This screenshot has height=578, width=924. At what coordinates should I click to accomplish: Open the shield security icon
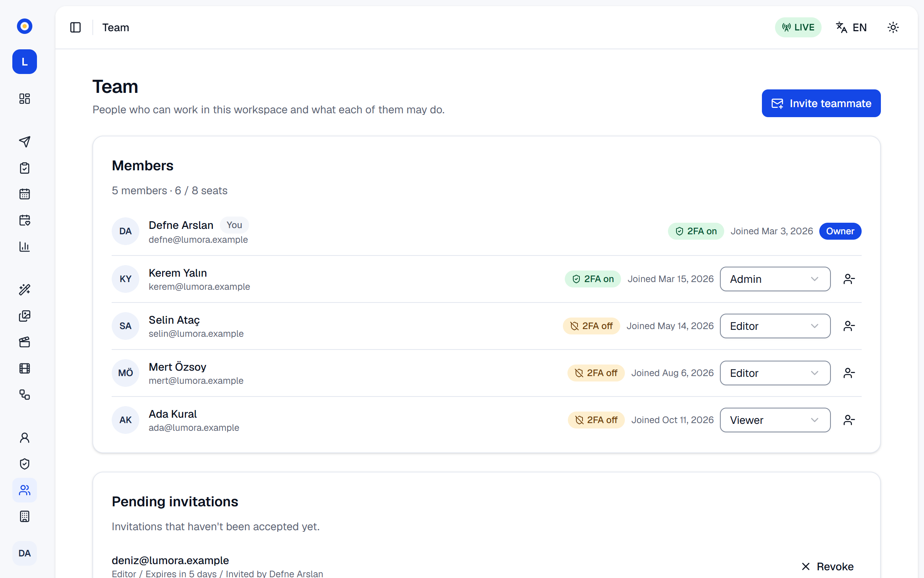click(x=25, y=464)
